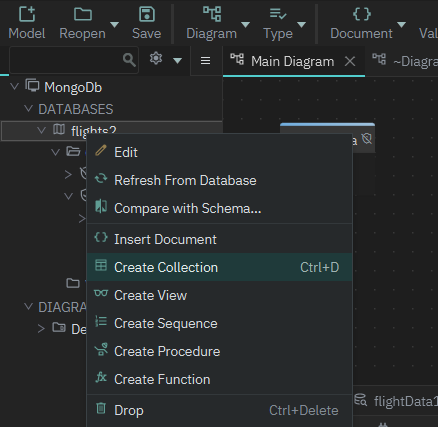Choose Refresh From Database

(x=219, y=180)
